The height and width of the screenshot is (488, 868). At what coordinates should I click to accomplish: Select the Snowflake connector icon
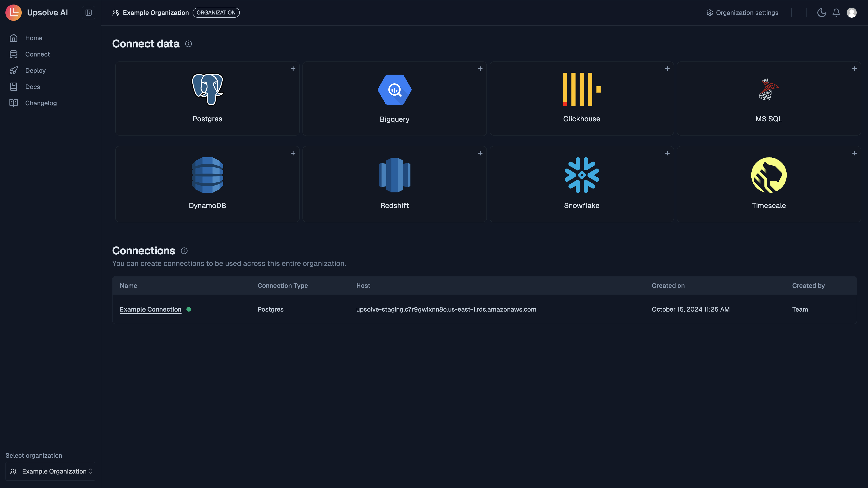[x=581, y=175]
